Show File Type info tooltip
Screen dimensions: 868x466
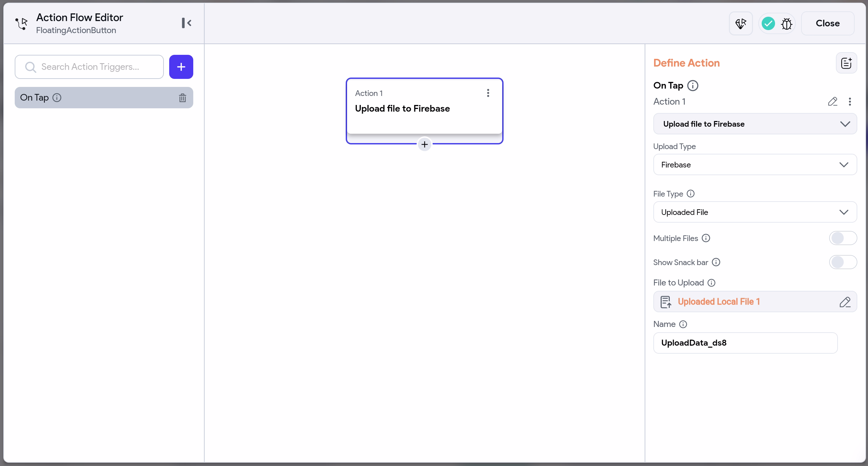point(691,194)
